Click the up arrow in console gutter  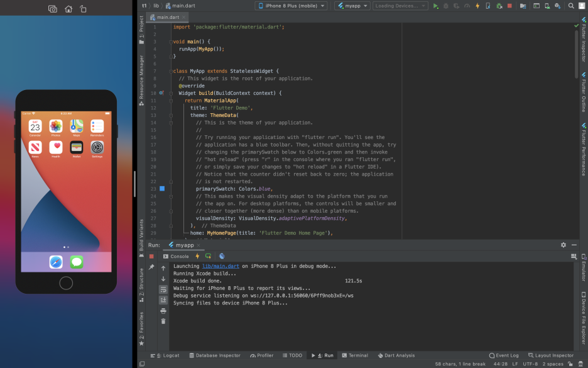click(163, 268)
